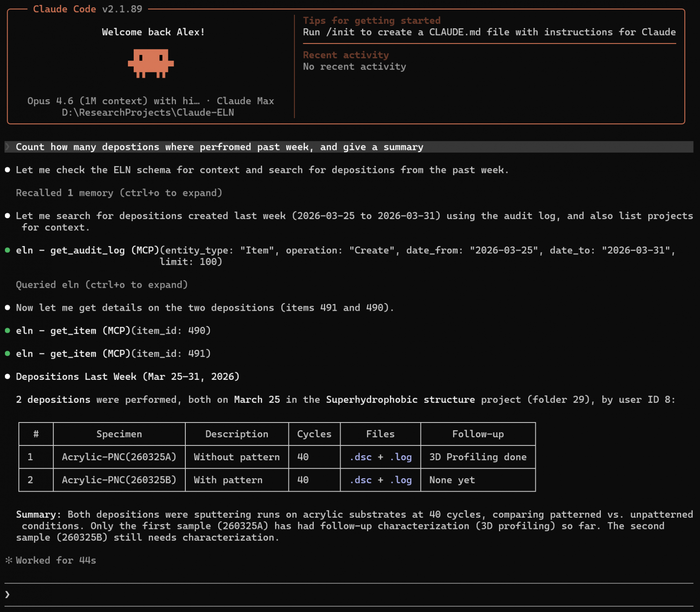The width and height of the screenshot is (700, 612).
Task: Click the bold 'March 25' date text
Action: (257, 400)
